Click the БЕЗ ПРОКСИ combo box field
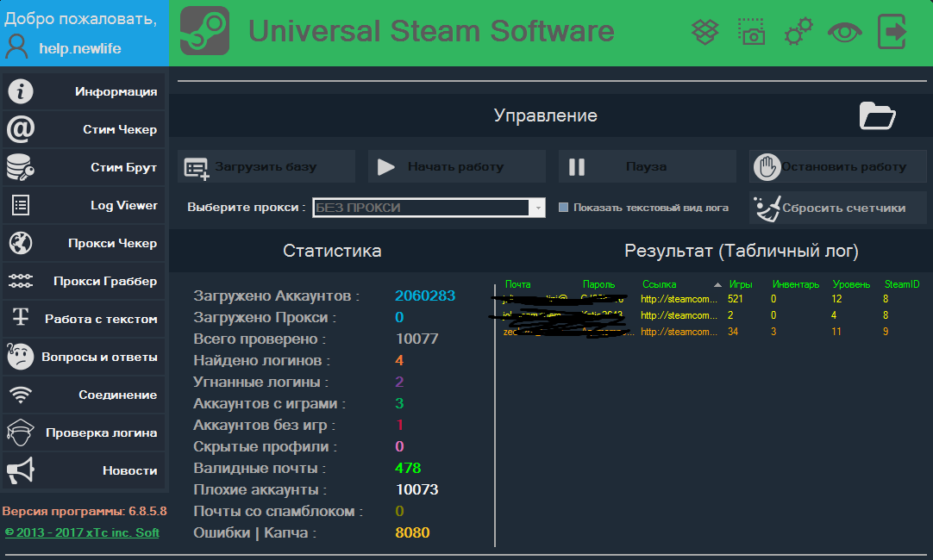 (429, 208)
